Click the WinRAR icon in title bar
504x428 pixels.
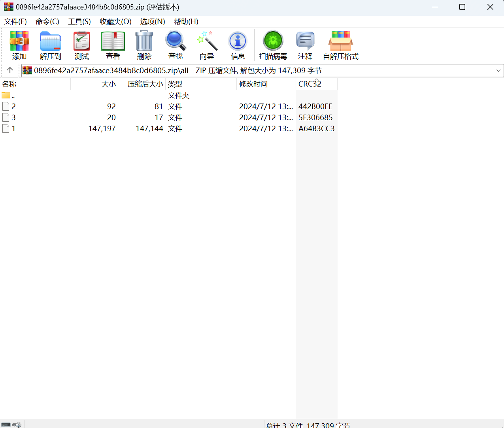tap(9, 7)
